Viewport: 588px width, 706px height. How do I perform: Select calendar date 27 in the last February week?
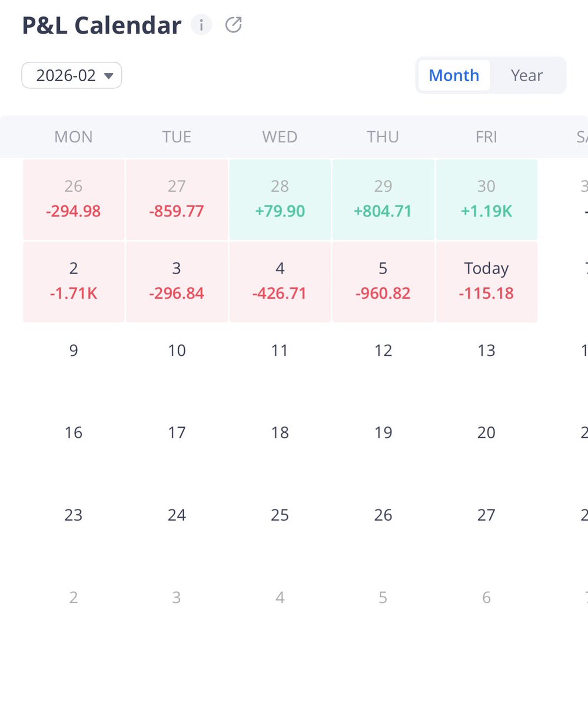coord(486,515)
